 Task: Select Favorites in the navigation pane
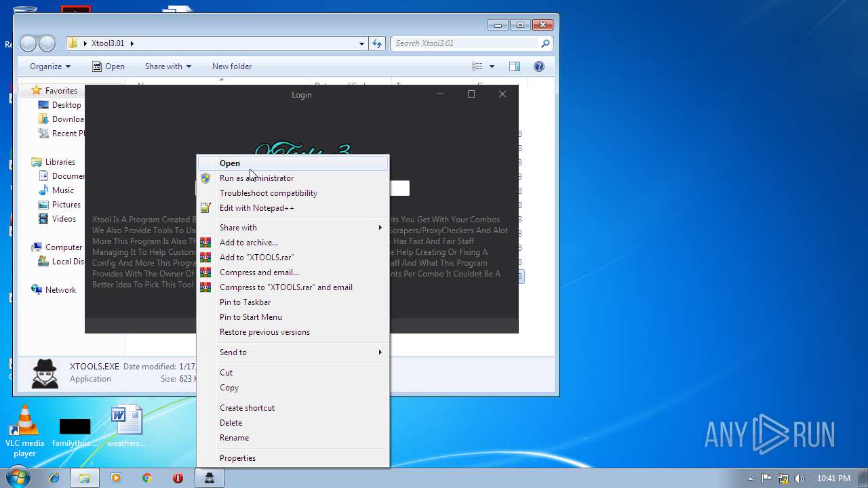tap(61, 91)
